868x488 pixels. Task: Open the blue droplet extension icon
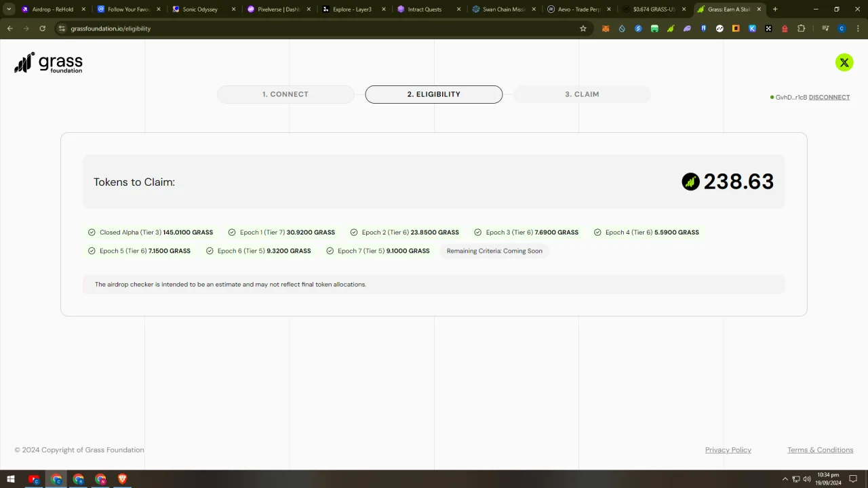point(623,28)
